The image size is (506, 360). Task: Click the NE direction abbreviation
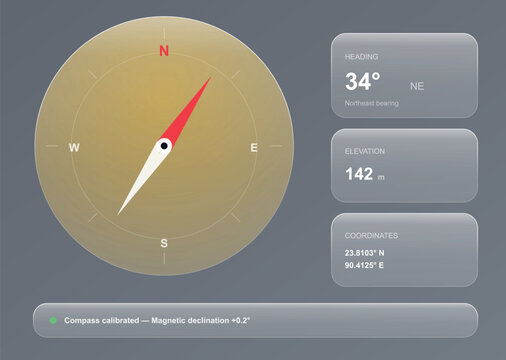(417, 86)
